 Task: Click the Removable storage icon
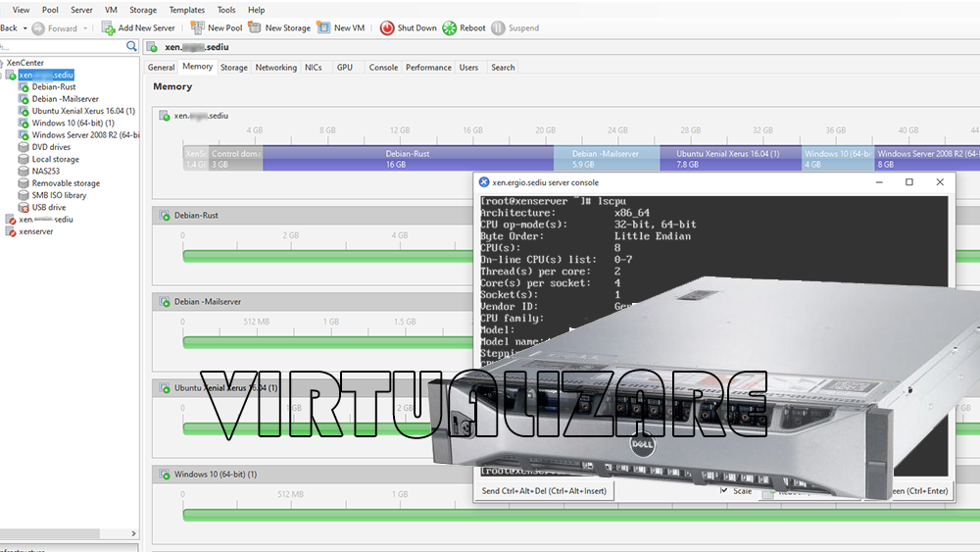coord(24,183)
